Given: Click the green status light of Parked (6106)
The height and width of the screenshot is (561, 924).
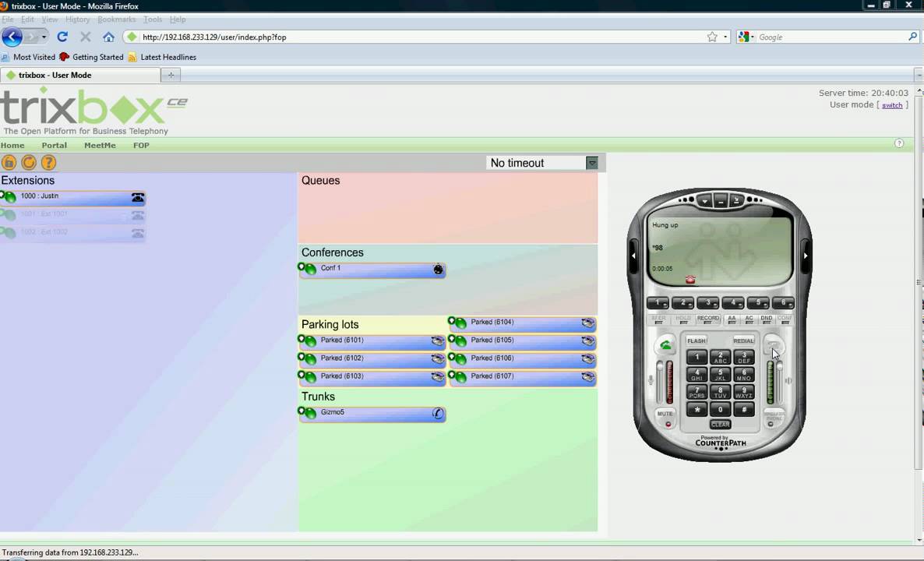Looking at the screenshot, I should (x=460, y=359).
